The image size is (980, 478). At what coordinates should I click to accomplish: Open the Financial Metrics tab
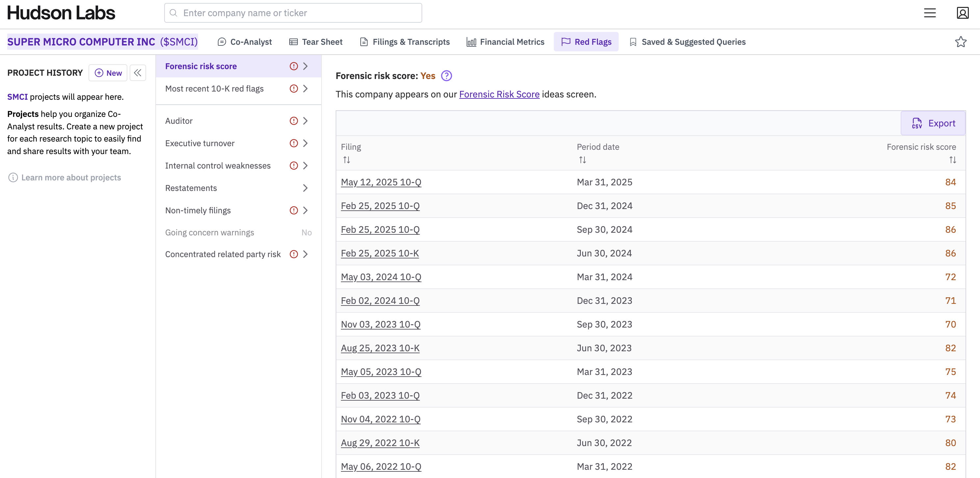tap(505, 42)
